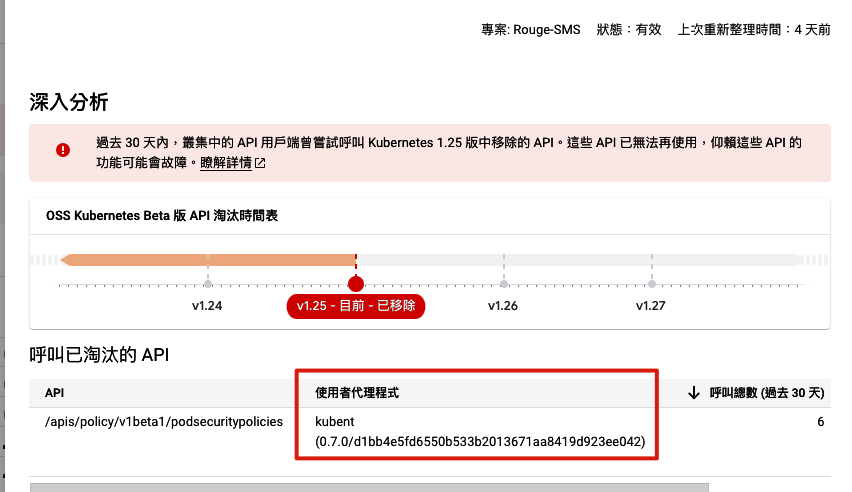Open the 瞭解詳情 link

[225, 163]
